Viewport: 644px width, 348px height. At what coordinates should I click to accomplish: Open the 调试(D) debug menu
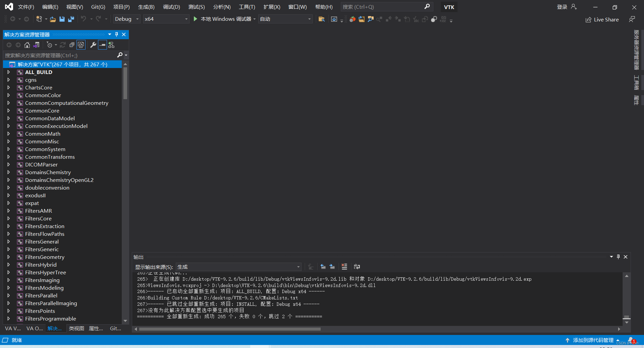[171, 7]
